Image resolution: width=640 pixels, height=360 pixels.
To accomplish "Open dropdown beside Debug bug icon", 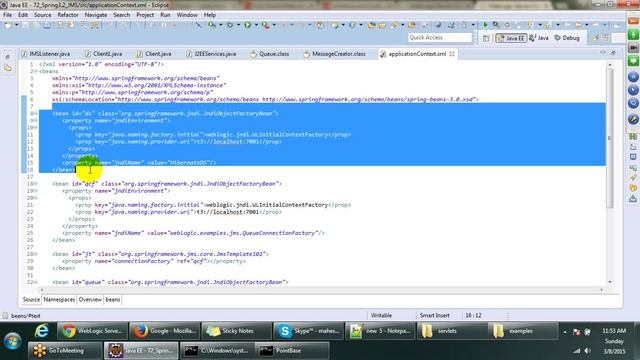I will (x=238, y=25).
